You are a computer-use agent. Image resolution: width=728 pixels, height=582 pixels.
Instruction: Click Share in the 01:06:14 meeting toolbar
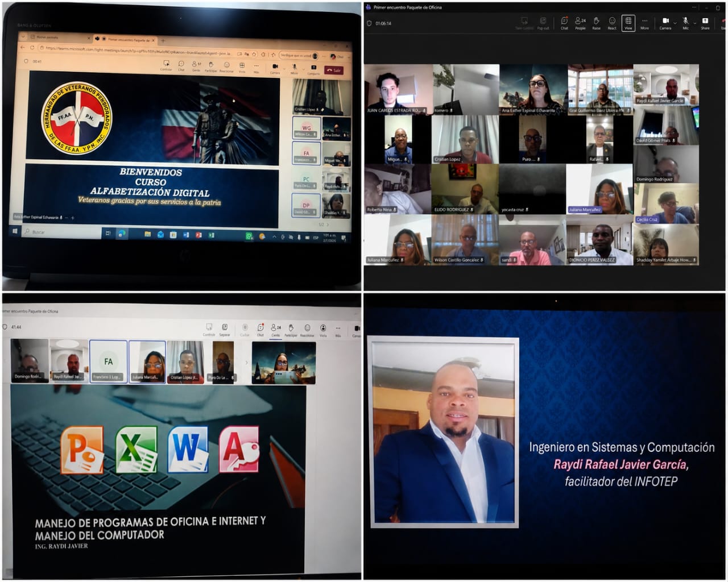click(x=705, y=23)
